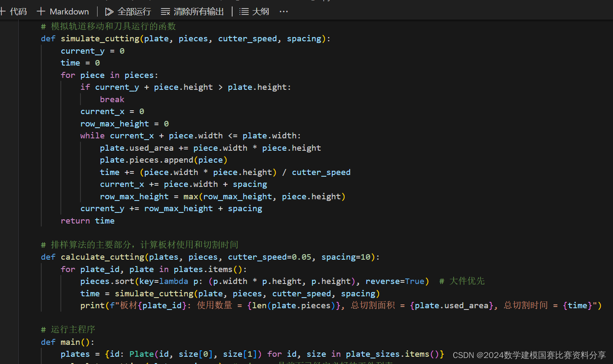Add a new Markdown cell
The width and height of the screenshot is (613, 364).
point(63,11)
